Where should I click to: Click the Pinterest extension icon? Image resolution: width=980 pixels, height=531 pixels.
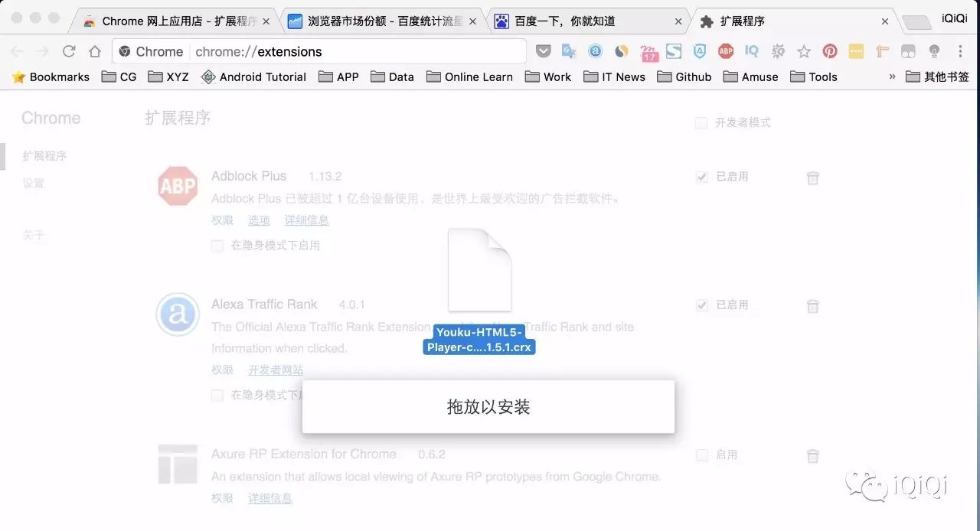830,51
